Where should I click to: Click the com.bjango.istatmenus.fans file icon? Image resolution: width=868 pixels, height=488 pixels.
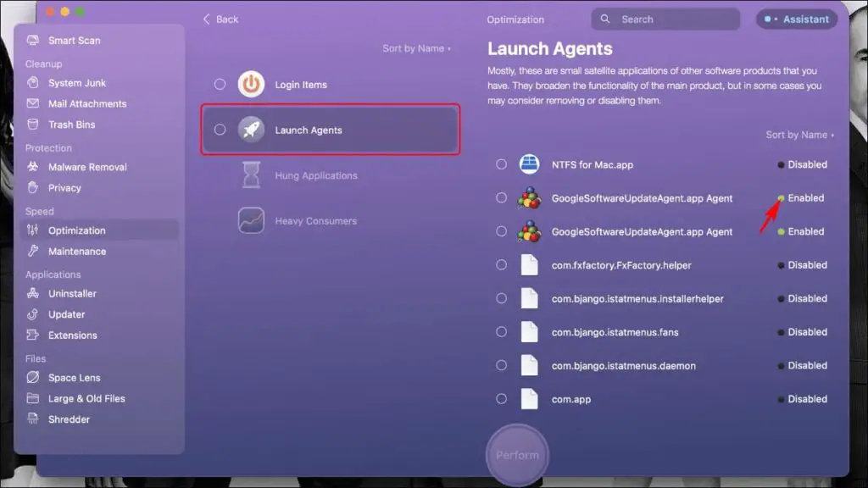pyautogui.click(x=529, y=332)
